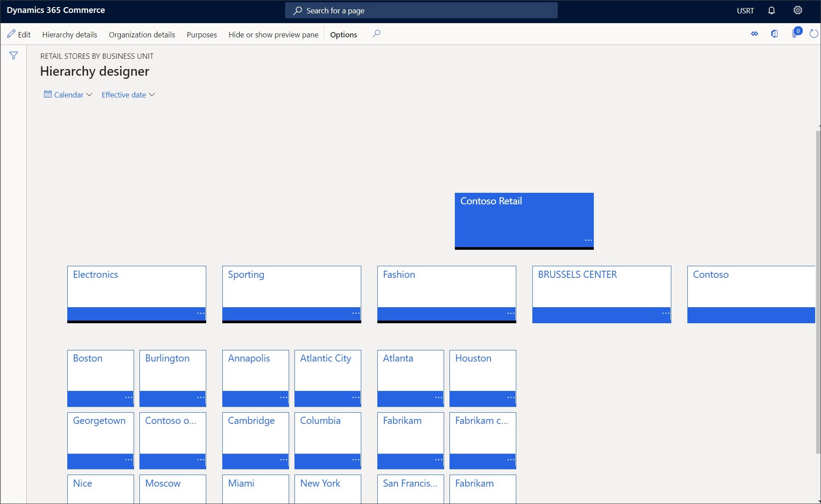Click the Search for a page field
821x504 pixels.
pyautogui.click(x=421, y=10)
